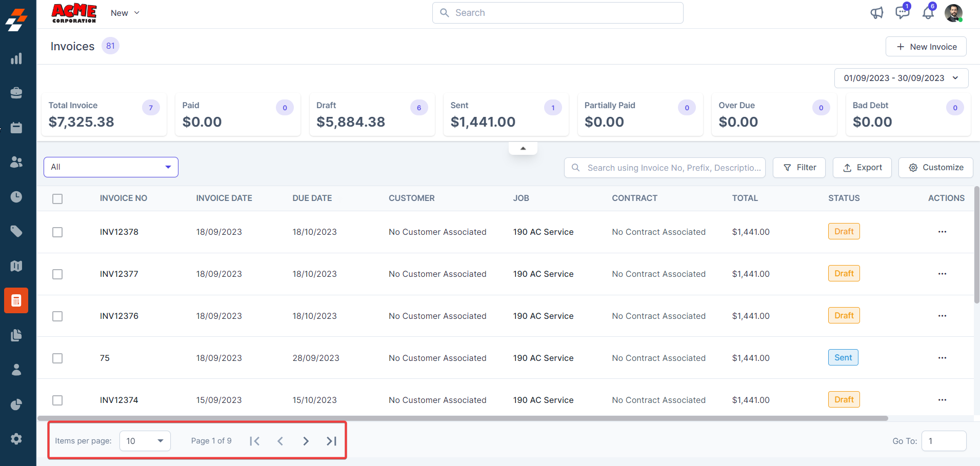980x466 pixels.
Task: Select the checkbox for invoice INV12378
Action: tap(57, 232)
